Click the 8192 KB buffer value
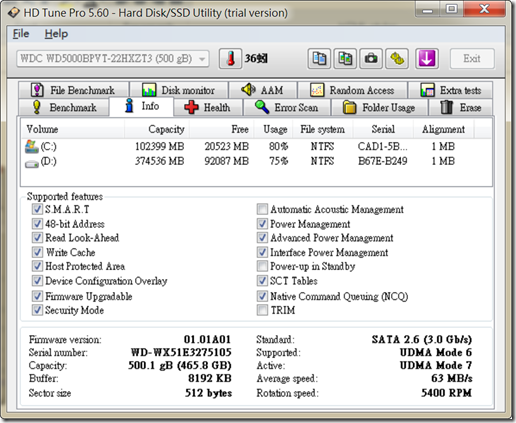The image size is (516, 423). [210, 378]
